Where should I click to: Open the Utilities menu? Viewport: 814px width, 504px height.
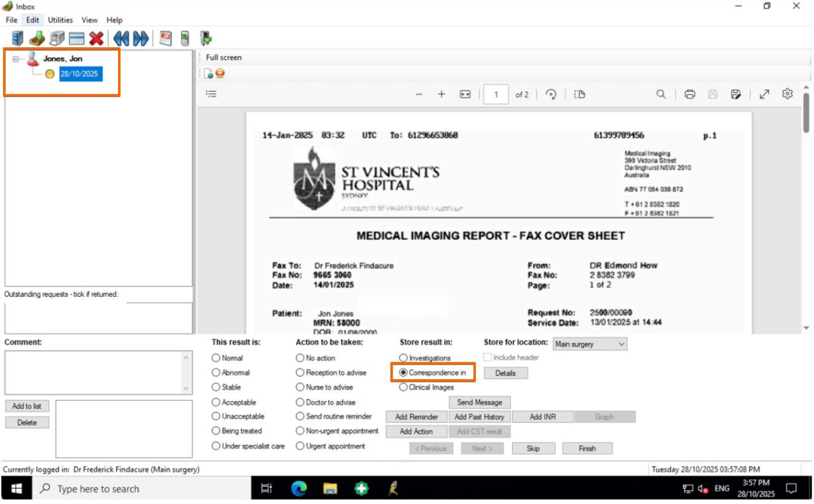coord(60,20)
